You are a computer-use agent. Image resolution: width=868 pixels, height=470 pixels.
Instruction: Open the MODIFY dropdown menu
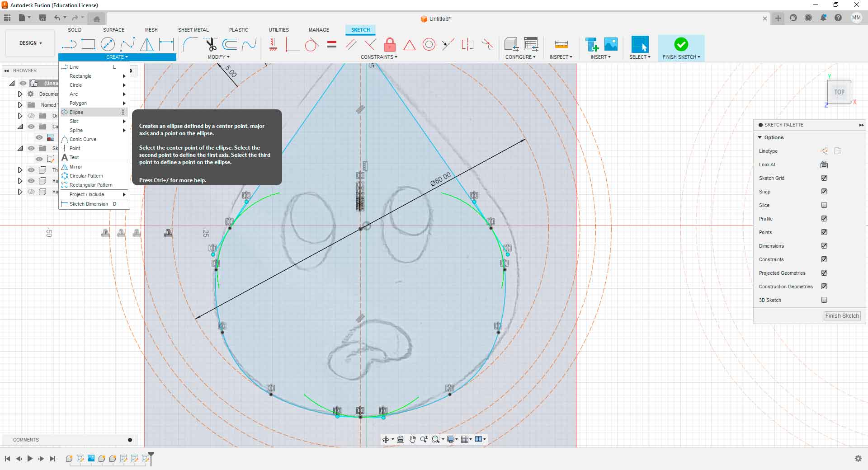[x=219, y=57]
